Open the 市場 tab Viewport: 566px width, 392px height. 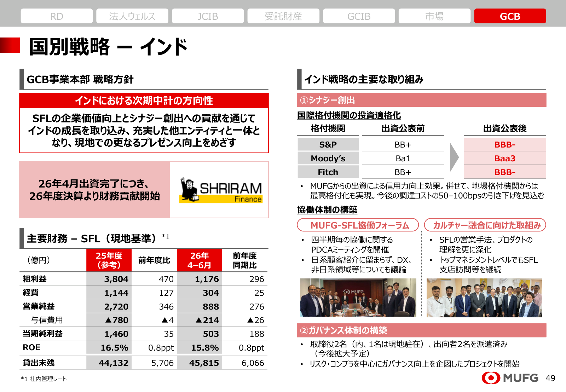tap(435, 16)
